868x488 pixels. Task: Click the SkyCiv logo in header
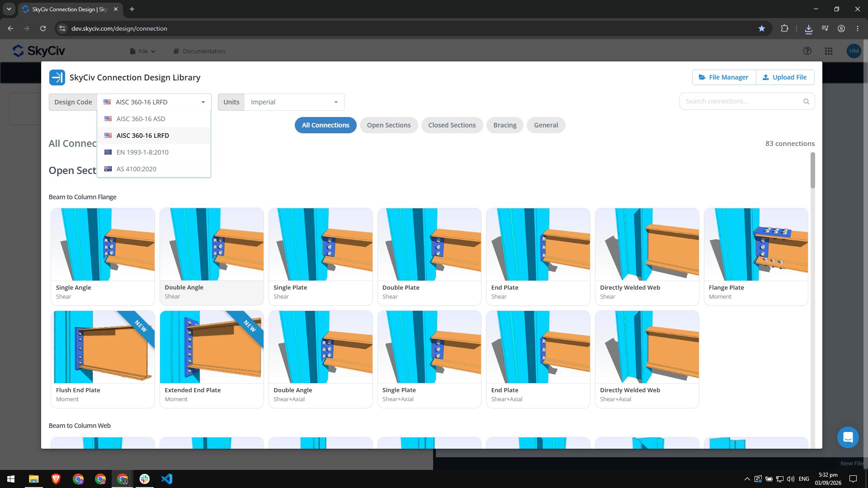[39, 51]
